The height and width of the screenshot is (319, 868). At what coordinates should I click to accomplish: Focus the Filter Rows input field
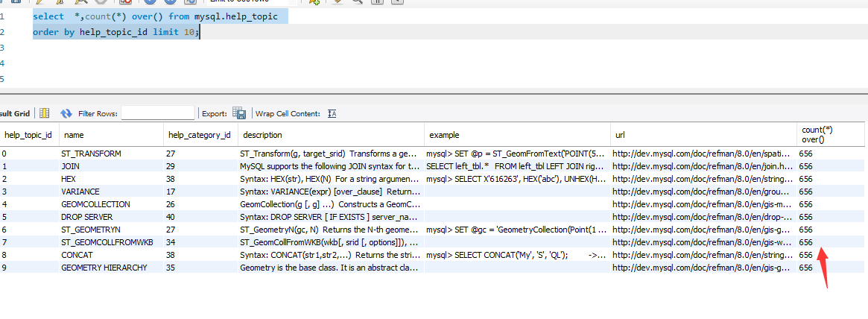158,113
